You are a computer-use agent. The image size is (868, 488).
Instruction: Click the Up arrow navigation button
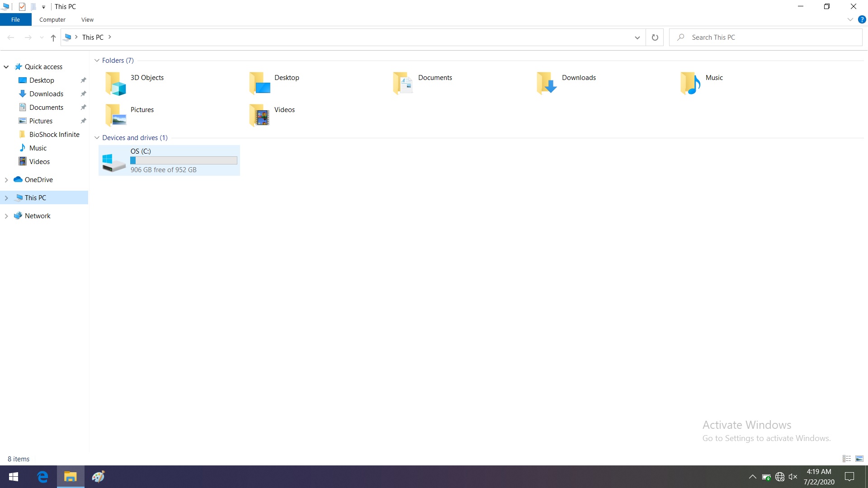(x=53, y=38)
